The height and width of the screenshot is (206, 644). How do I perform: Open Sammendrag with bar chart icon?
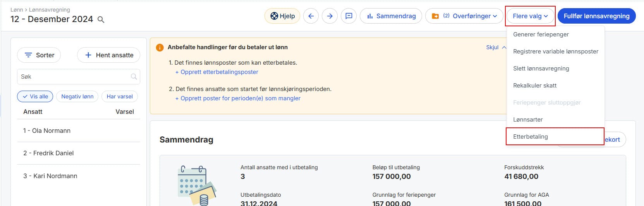click(x=391, y=16)
